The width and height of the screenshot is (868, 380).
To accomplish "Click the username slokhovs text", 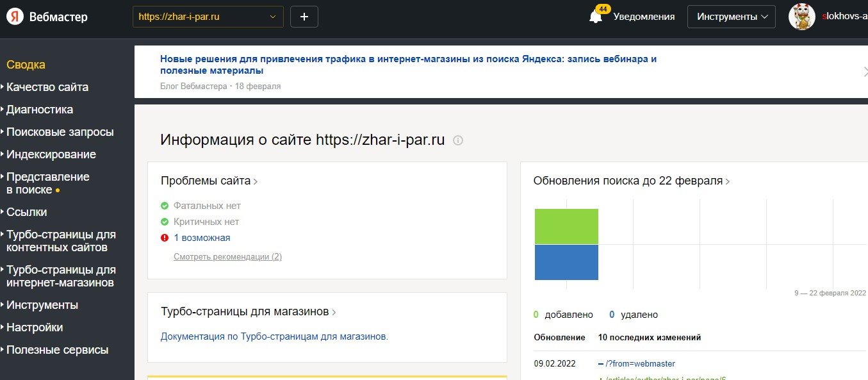I will click(x=845, y=17).
